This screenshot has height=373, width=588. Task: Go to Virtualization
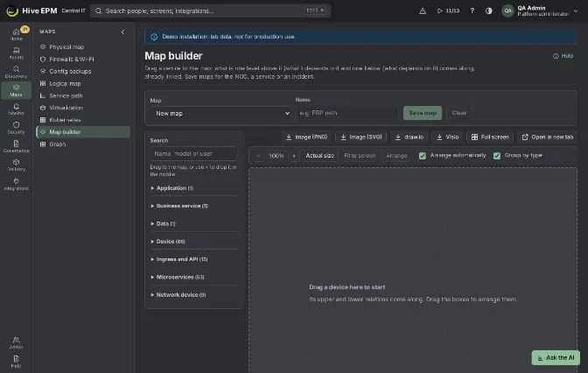coord(83,108)
